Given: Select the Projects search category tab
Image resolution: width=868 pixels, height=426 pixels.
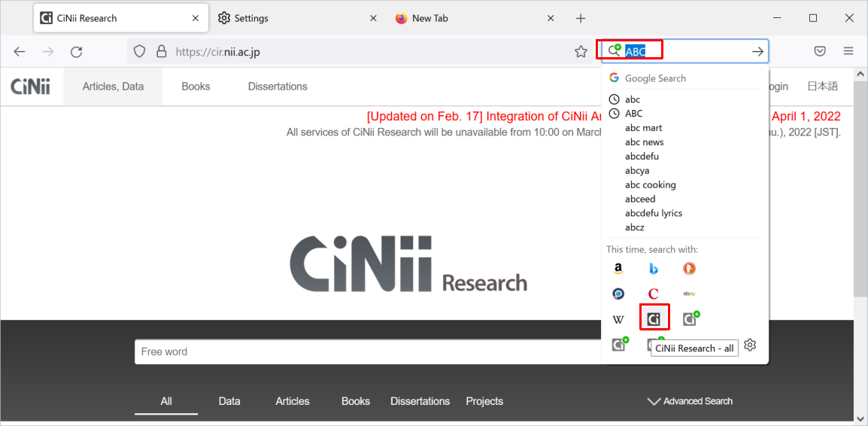Looking at the screenshot, I should 484,401.
